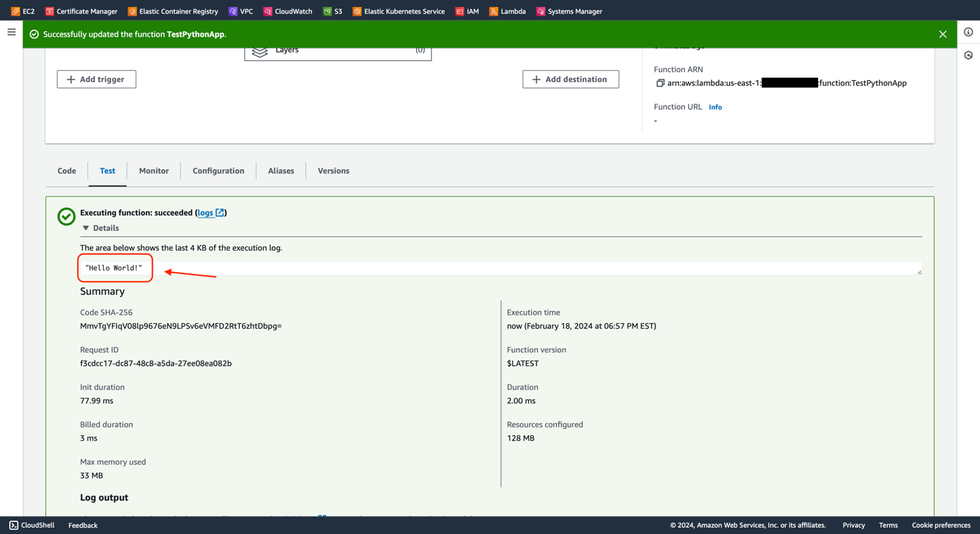
Task: Switch to the Monitor tab
Action: (154, 170)
